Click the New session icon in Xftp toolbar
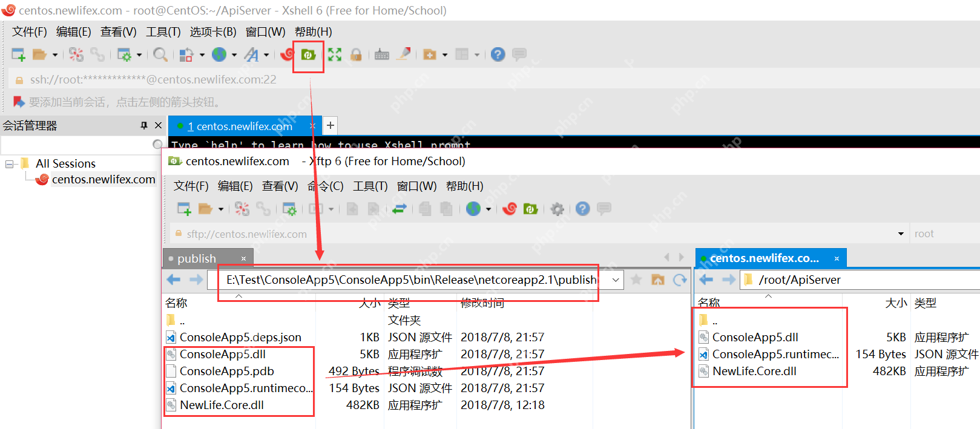The image size is (980, 429). (184, 209)
